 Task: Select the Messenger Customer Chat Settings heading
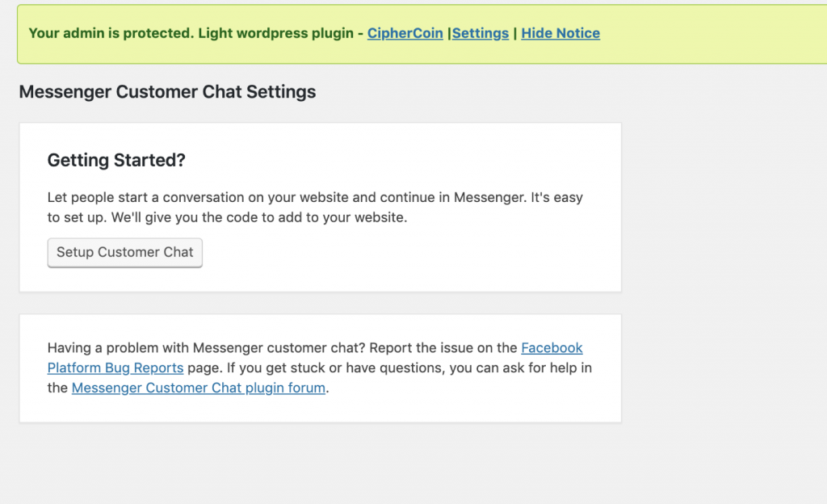point(167,92)
